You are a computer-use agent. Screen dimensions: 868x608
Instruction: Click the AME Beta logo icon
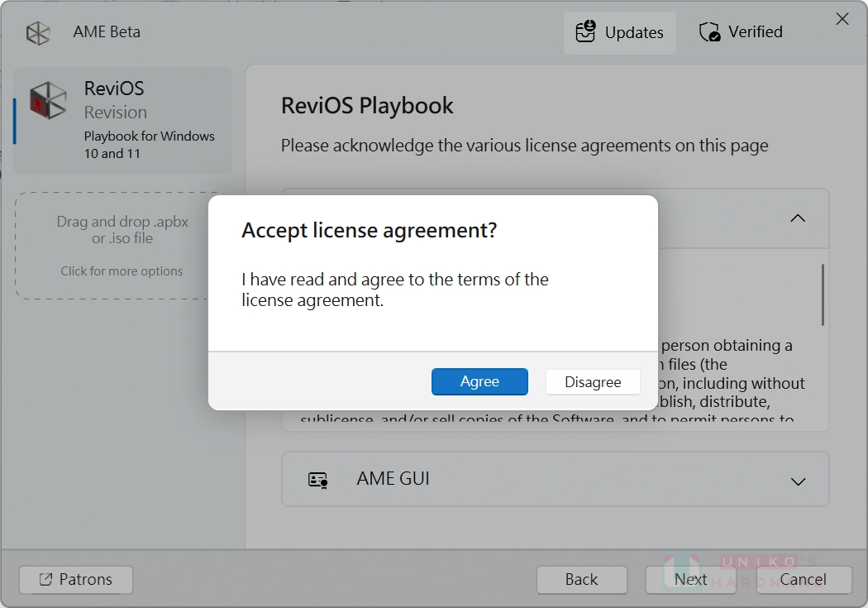pyautogui.click(x=37, y=31)
